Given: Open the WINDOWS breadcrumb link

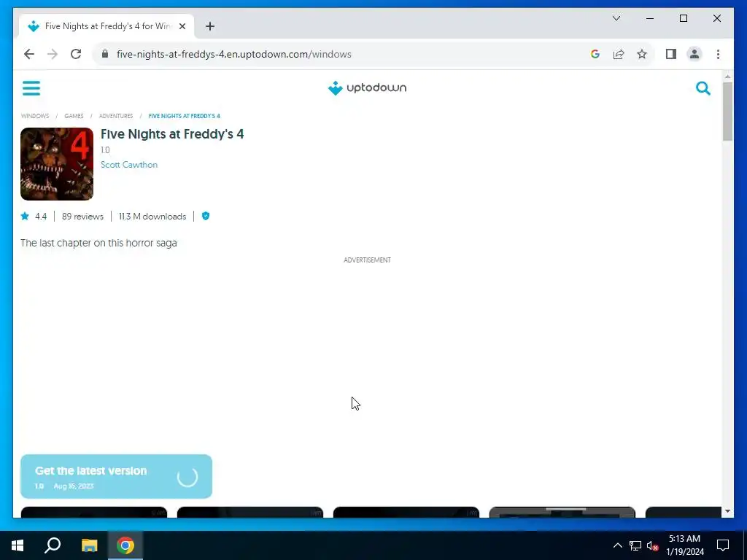Looking at the screenshot, I should pos(35,116).
